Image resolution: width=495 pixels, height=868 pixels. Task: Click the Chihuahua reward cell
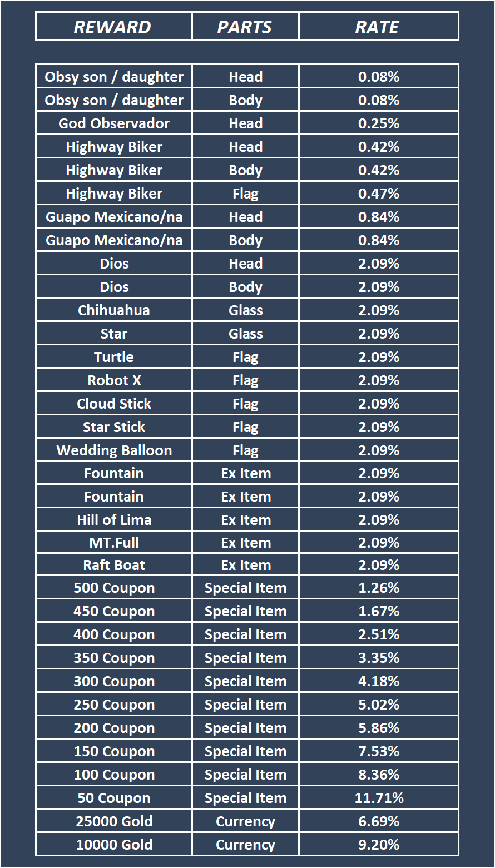[114, 310]
